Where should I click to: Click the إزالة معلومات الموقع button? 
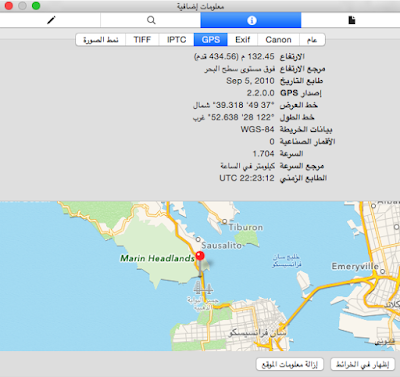[x=290, y=364]
